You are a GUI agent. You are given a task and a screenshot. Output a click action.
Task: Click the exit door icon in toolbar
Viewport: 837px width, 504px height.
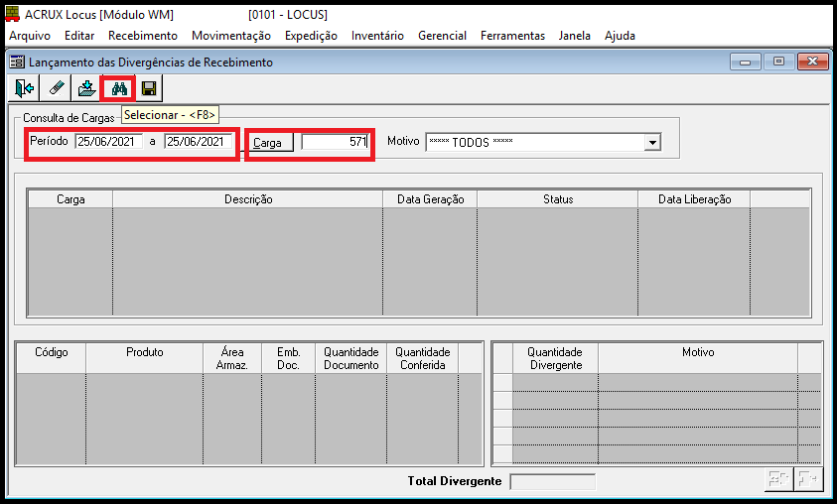[25, 89]
